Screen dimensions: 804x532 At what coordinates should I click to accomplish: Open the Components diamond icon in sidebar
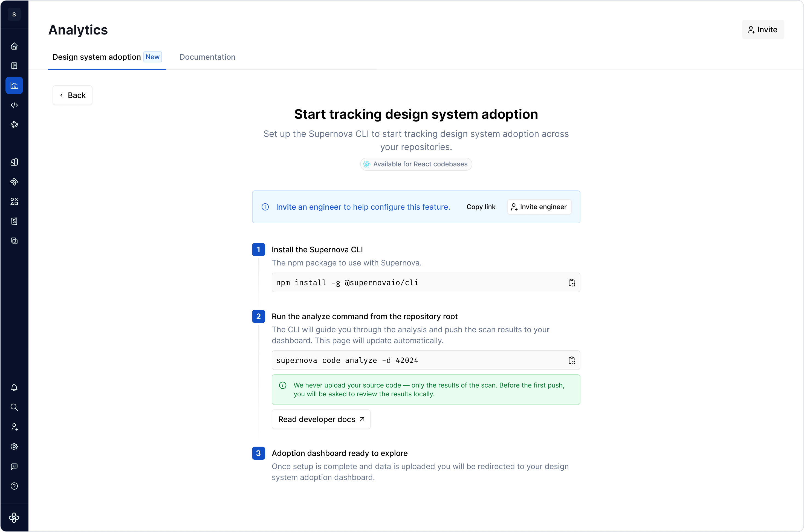coord(14,182)
